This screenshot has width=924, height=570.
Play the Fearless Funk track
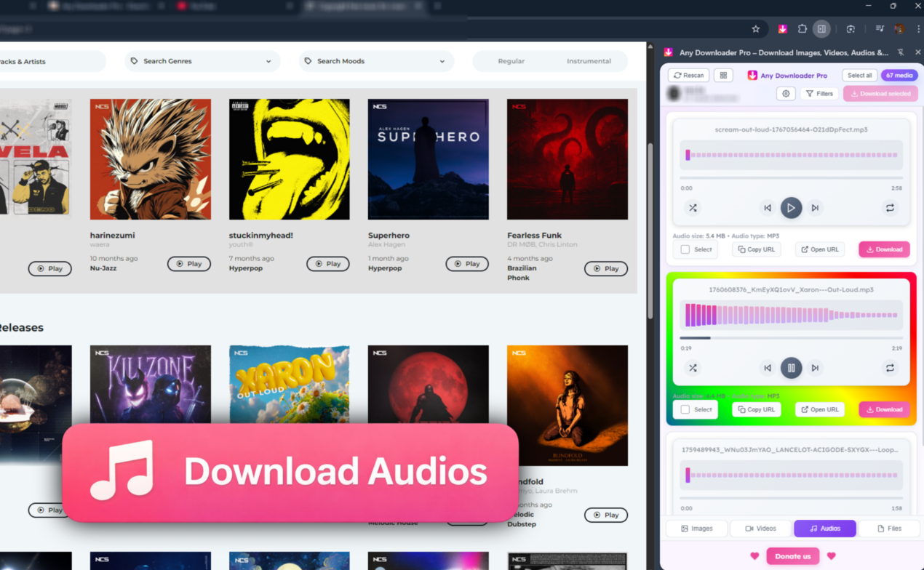[605, 268]
